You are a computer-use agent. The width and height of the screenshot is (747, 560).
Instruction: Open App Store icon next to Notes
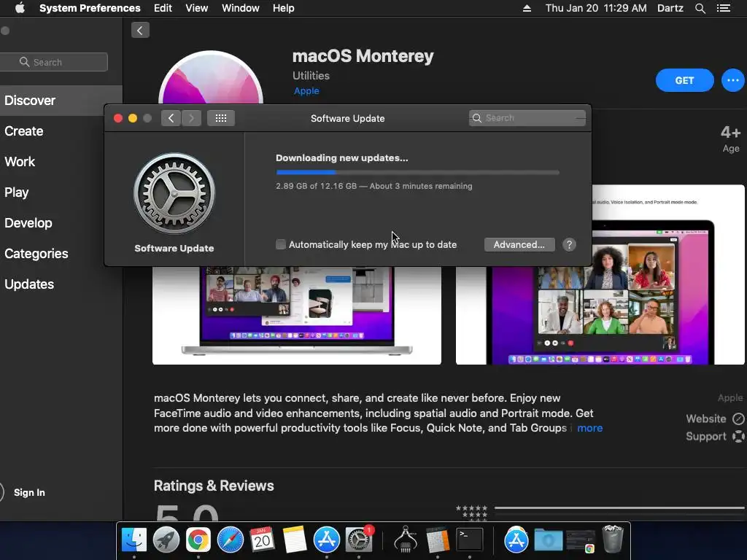[x=326, y=540]
